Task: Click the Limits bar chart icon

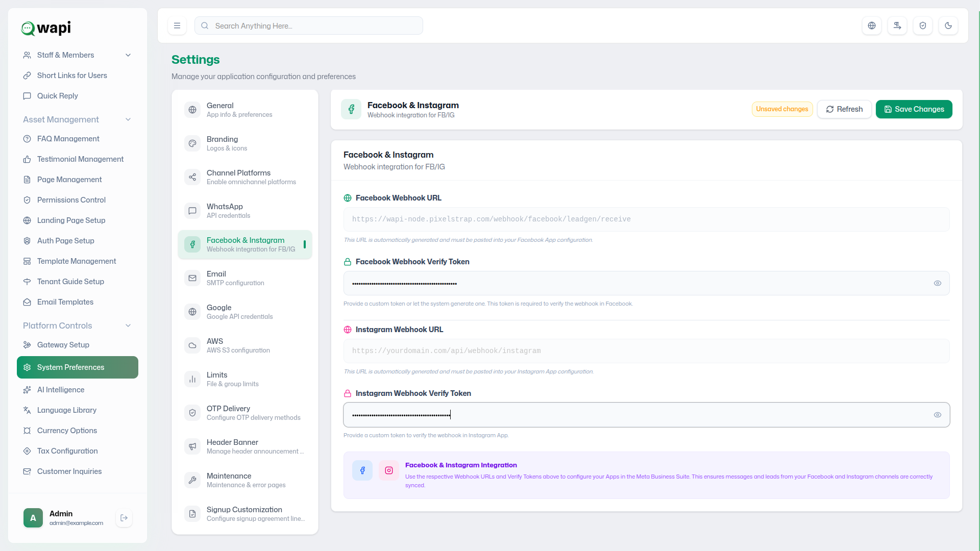Action: pos(192,379)
